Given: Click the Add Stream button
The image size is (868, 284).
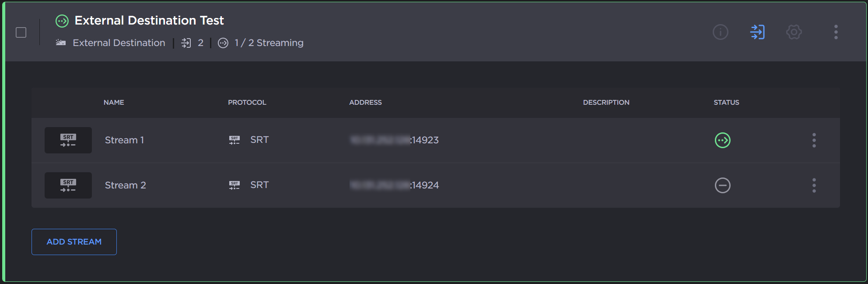Looking at the screenshot, I should (74, 242).
